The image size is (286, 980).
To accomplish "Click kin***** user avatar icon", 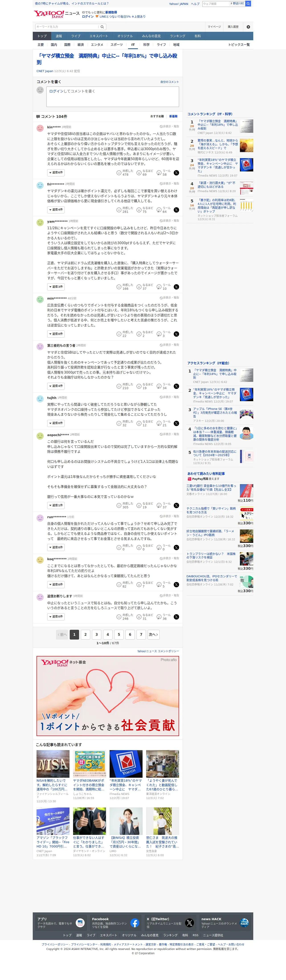I will click(40, 128).
